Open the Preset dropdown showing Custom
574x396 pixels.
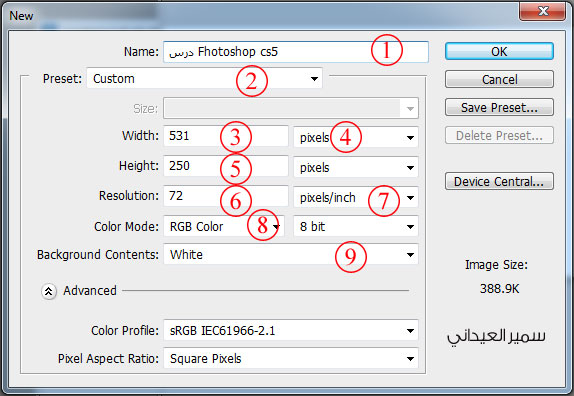coord(204,78)
